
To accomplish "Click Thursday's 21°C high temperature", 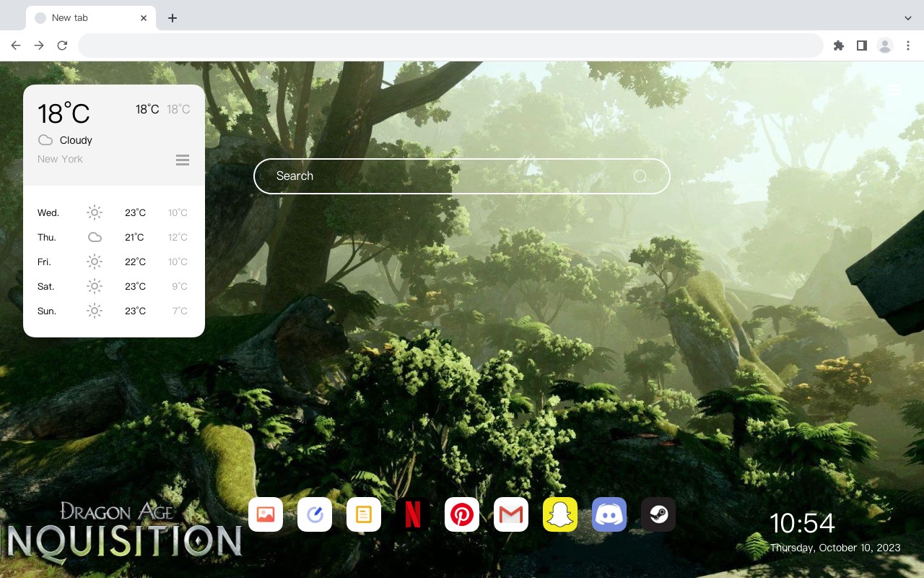I will click(x=134, y=237).
